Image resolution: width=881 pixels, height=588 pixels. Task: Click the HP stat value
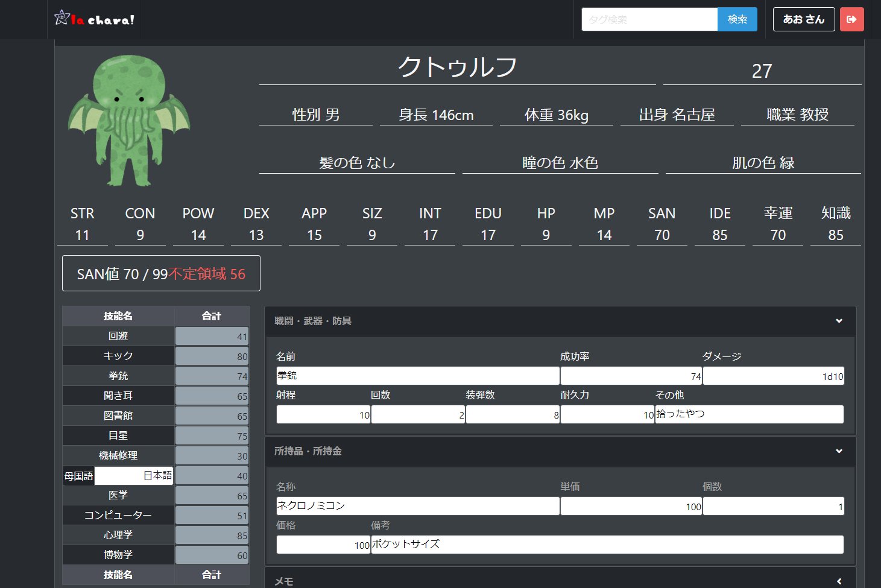pyautogui.click(x=546, y=235)
